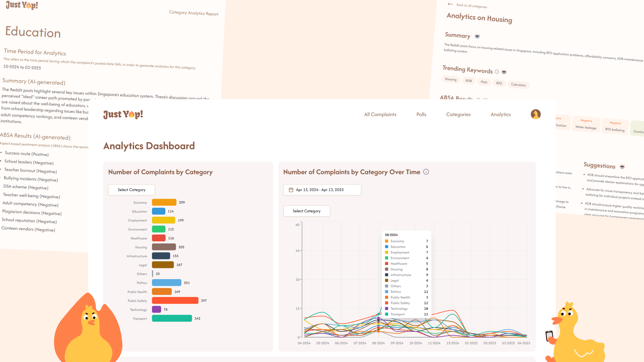The width and height of the screenshot is (644, 362).
Task: Switch to the Analytics navigation item
Action: point(500,114)
